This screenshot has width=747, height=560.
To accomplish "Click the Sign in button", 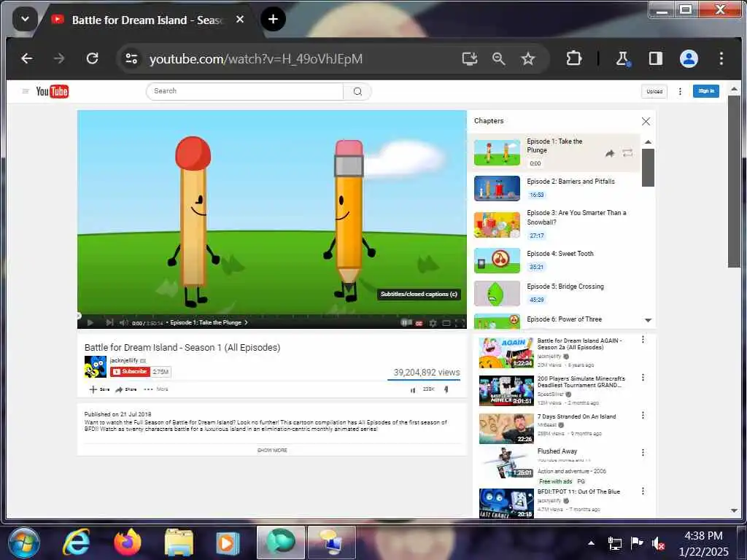I will click(706, 91).
